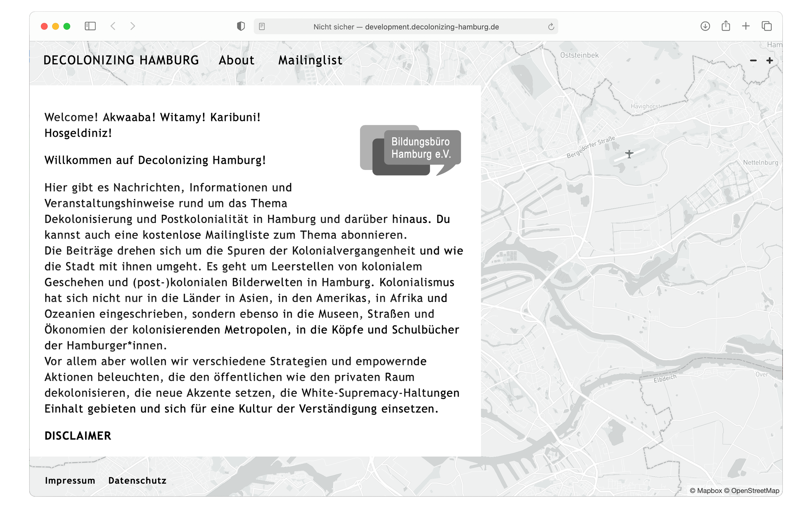Open a new tab with plus icon
The height and width of the screenshot is (508, 812).
point(746,26)
